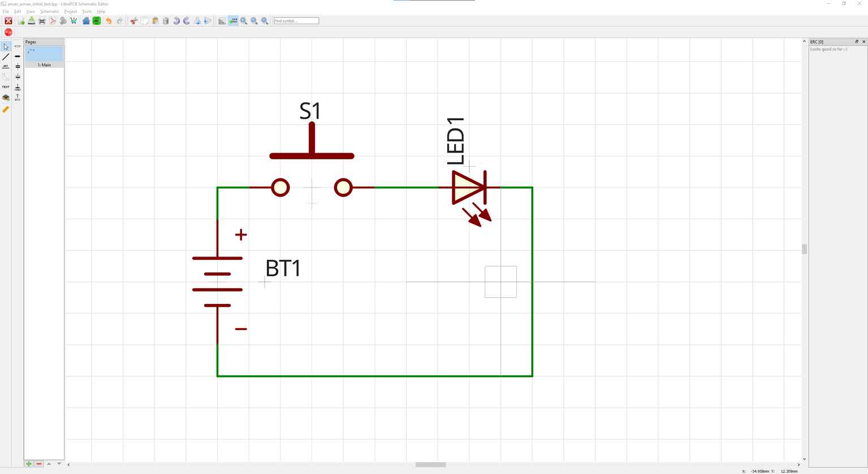Select the arrow Select tool
Viewport: 868px width, 474px height.
point(6,46)
